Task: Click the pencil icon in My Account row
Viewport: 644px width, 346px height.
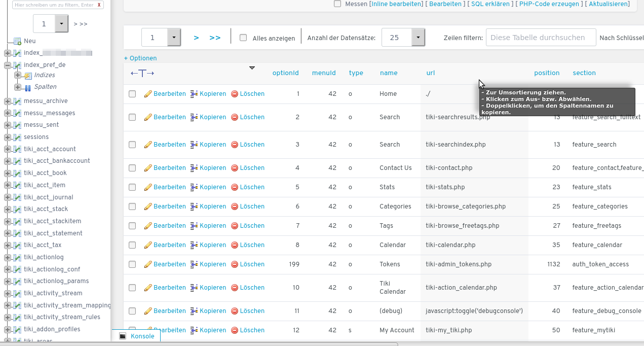Action: point(148,330)
